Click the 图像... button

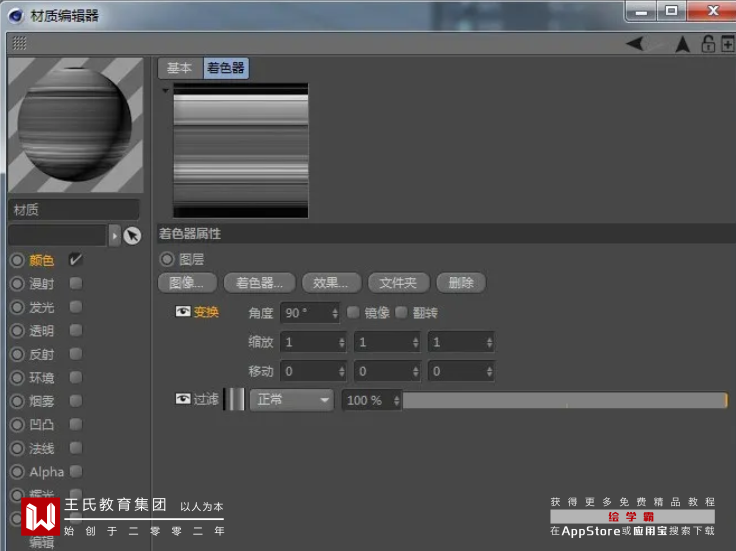click(187, 283)
